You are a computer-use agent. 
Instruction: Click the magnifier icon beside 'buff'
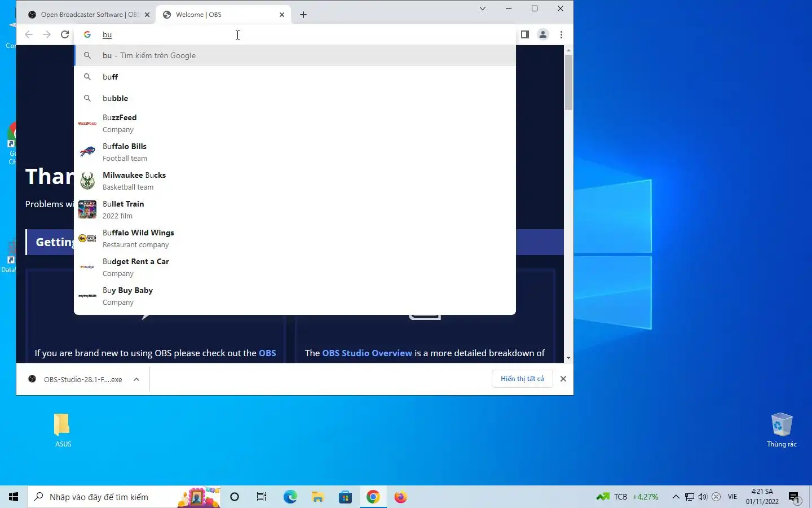click(x=87, y=77)
